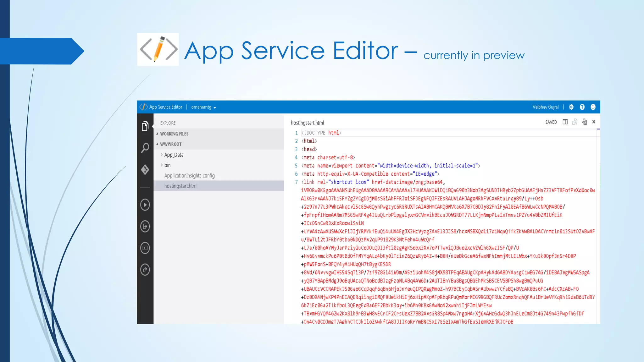
Task: Click the SAVED status label
Action: (551, 122)
